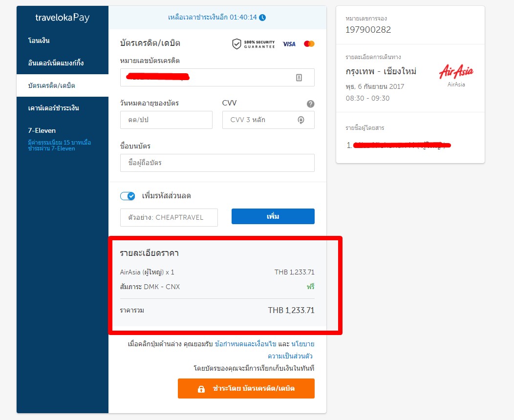The height and width of the screenshot is (420, 514).
Task: Click the ราคารวม total THB 1,233.71
Action: point(291,310)
